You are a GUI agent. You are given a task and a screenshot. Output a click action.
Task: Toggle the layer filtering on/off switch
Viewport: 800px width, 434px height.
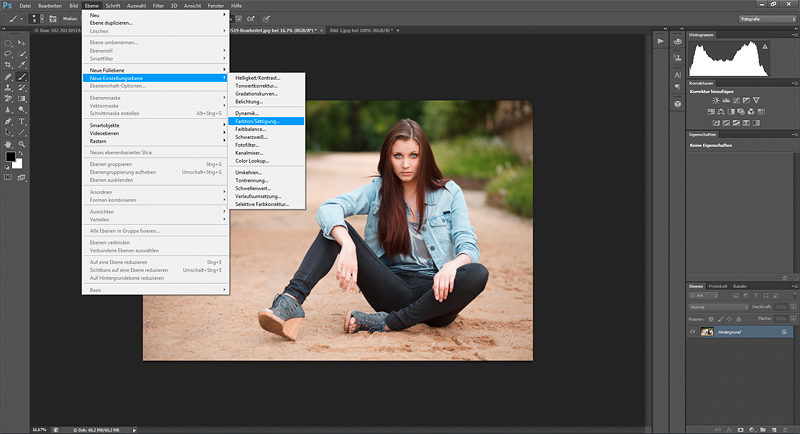coord(794,296)
